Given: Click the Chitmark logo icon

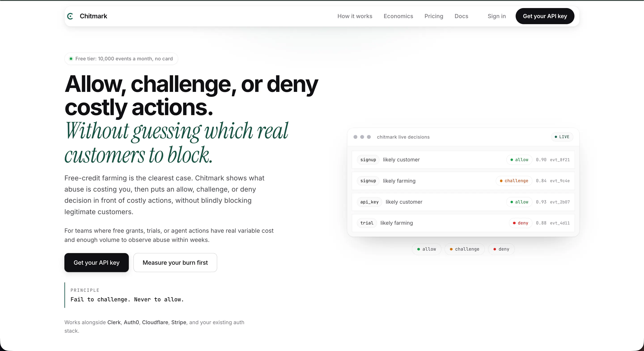Looking at the screenshot, I should click(70, 16).
